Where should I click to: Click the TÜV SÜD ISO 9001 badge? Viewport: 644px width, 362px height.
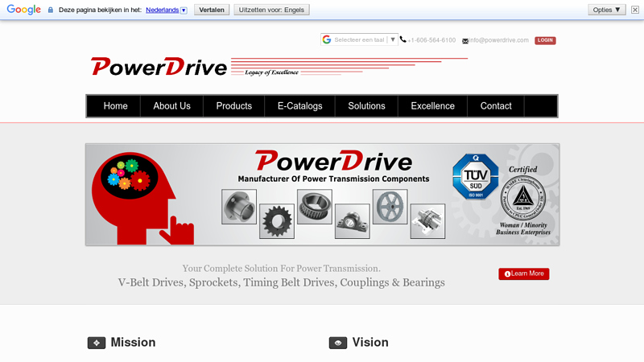point(476,176)
